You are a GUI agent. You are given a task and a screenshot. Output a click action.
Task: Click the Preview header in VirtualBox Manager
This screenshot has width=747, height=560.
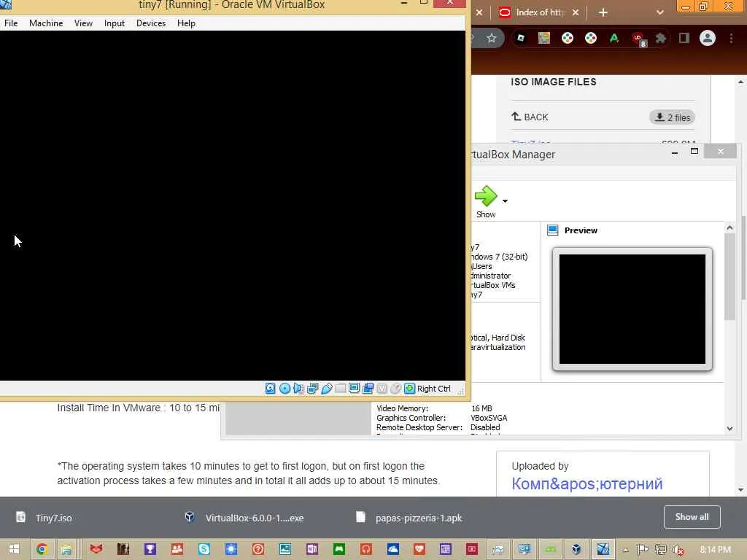click(x=580, y=230)
